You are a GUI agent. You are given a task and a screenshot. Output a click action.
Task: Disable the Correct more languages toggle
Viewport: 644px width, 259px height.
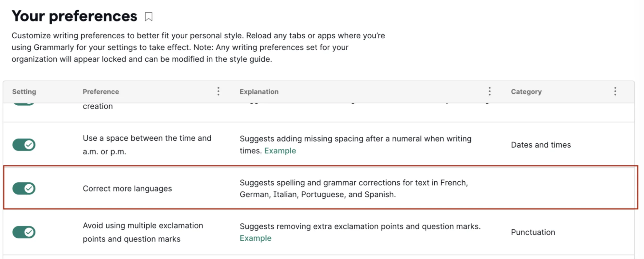click(24, 188)
